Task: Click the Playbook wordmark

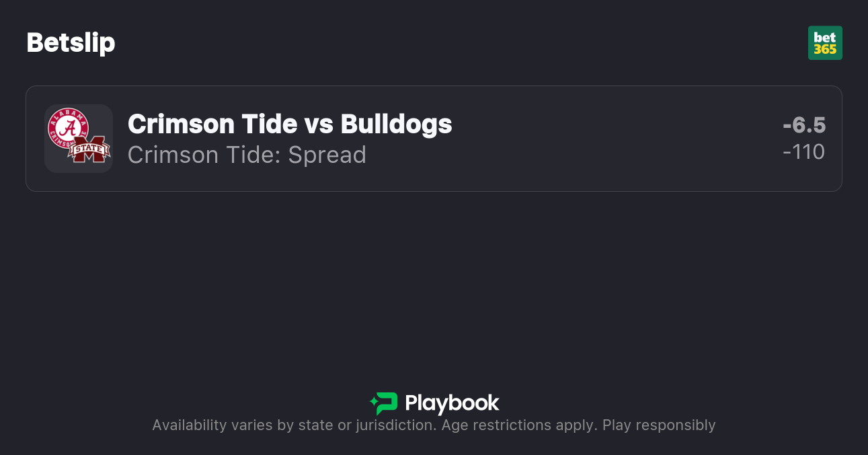Action: click(x=452, y=403)
